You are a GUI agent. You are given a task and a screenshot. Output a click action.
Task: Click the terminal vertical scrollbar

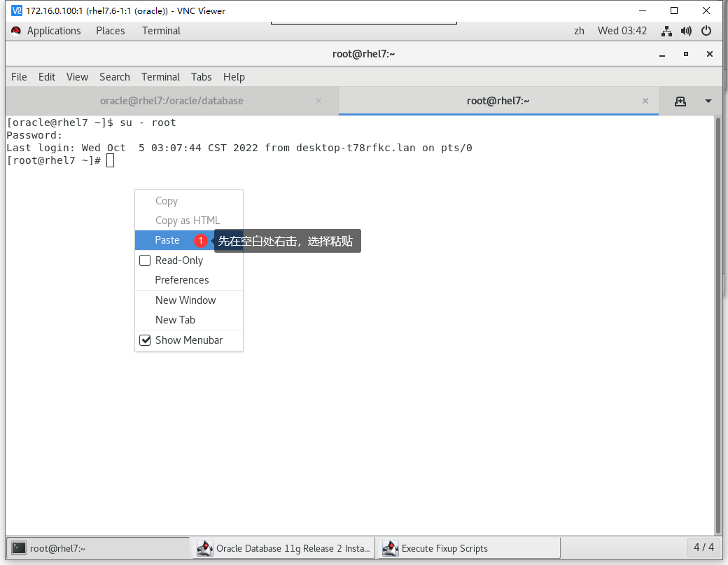(717, 325)
